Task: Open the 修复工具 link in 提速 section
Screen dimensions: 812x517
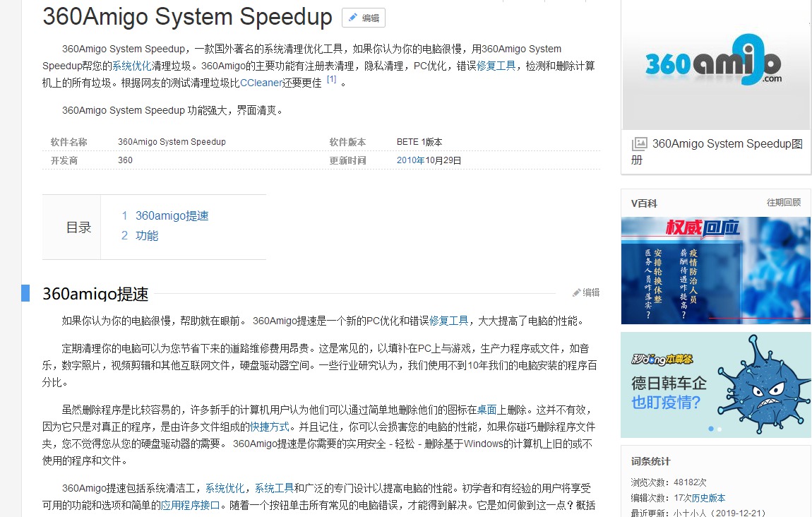Action: pos(448,321)
